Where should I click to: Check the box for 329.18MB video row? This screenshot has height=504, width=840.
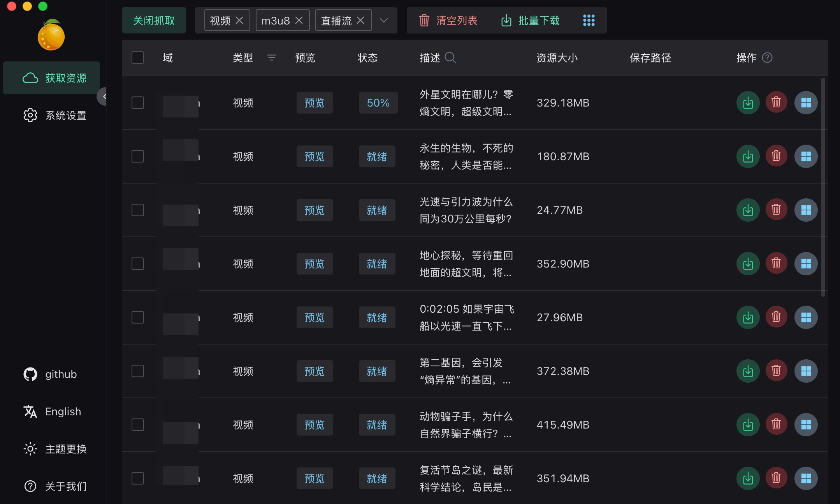138,103
